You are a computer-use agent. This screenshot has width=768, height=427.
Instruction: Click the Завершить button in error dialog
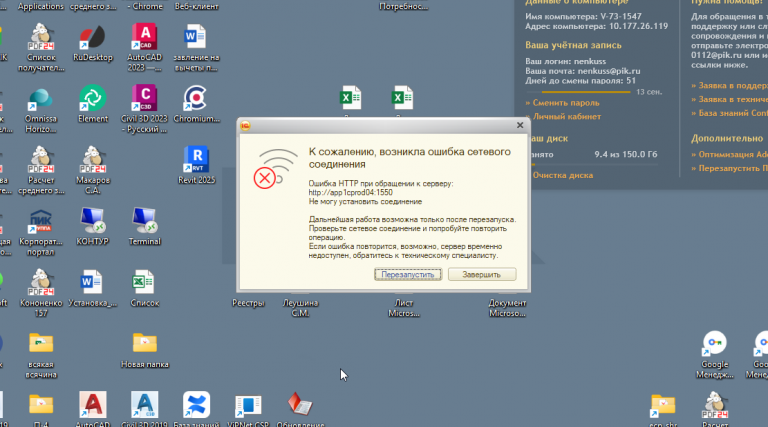[481, 274]
